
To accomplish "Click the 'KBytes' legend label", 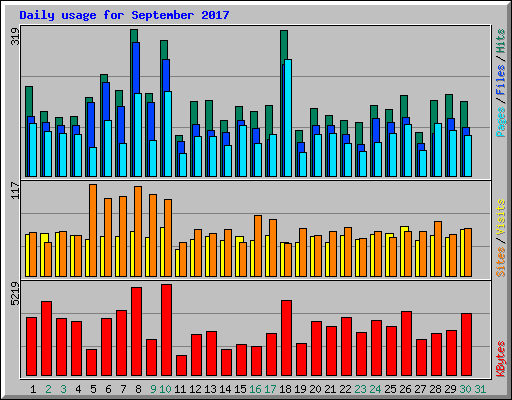I will [501, 359].
